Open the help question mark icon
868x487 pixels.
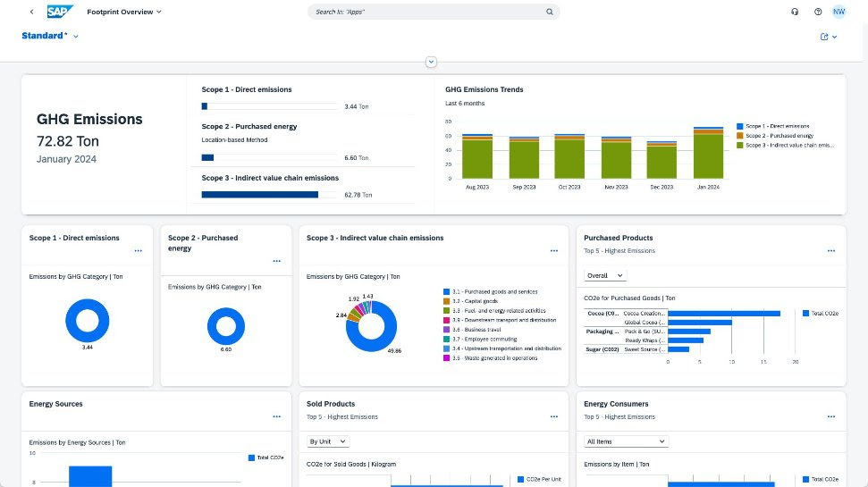[x=817, y=12]
